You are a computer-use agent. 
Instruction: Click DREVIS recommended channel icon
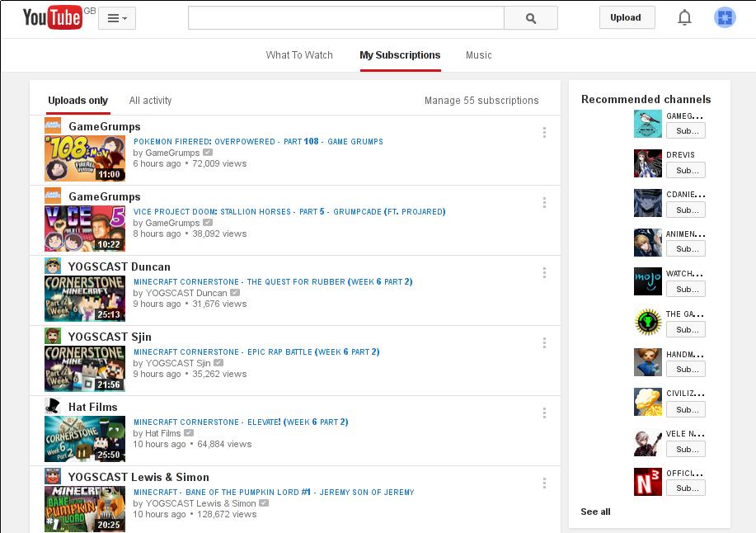coord(647,163)
